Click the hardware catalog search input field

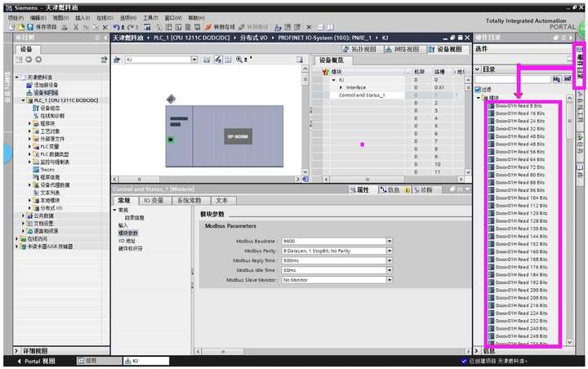pyautogui.click(x=513, y=78)
